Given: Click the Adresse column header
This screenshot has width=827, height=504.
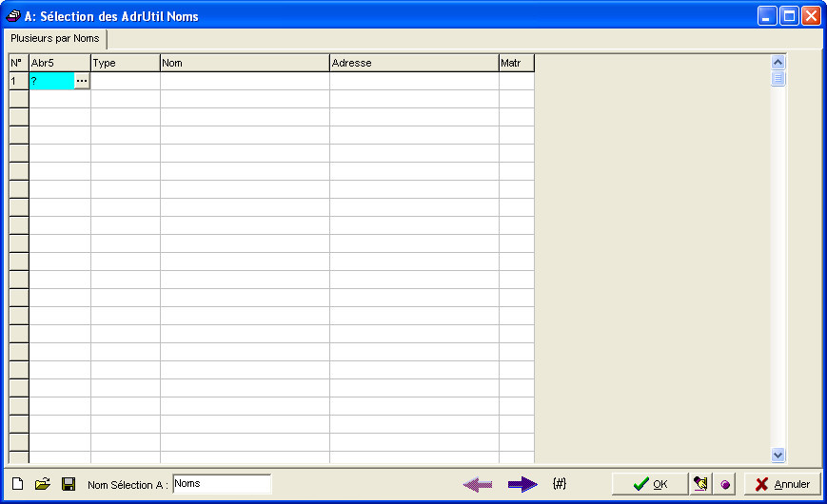Looking at the screenshot, I should coord(414,63).
